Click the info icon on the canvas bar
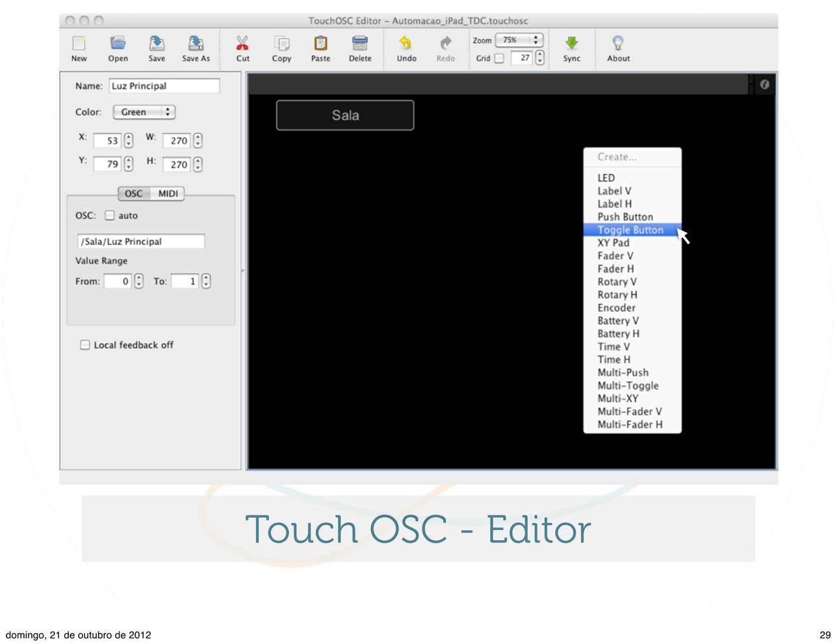 click(764, 84)
